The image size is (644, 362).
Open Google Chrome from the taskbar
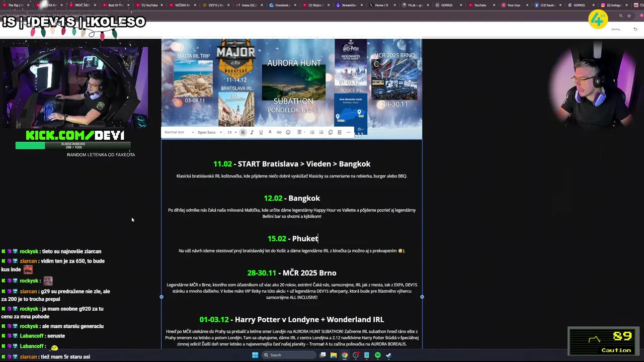point(345,355)
